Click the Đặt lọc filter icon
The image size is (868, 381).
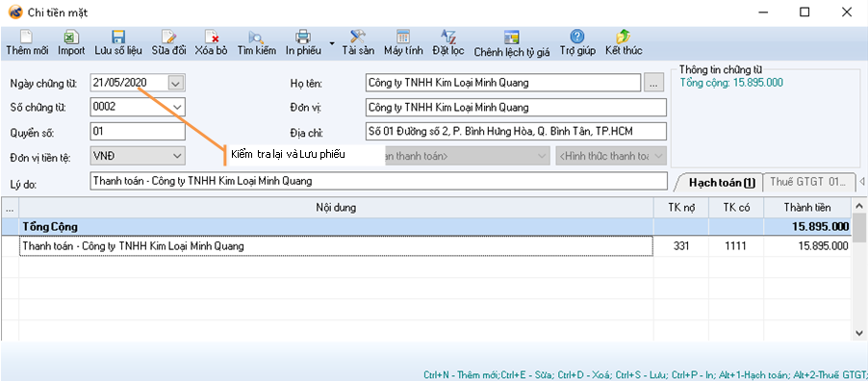click(447, 42)
